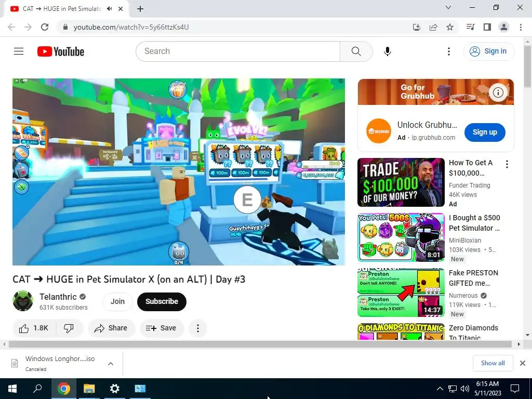Show all downloads
The image size is (532, 399).
pos(493,363)
